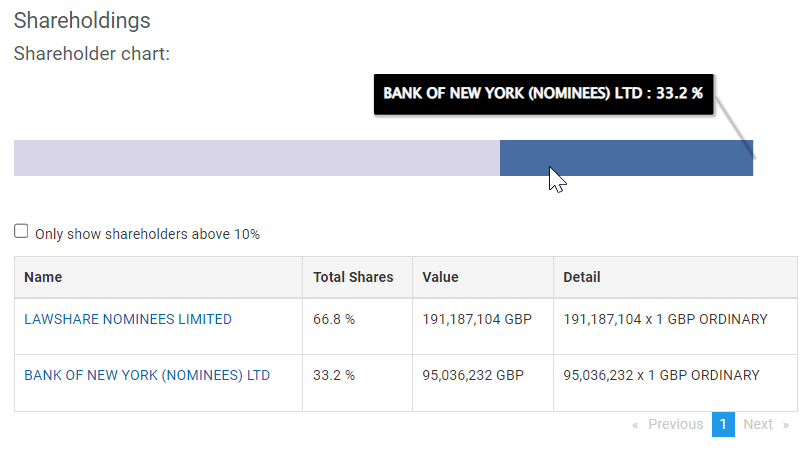
Task: Click the Total Shares column header
Action: [x=357, y=277]
